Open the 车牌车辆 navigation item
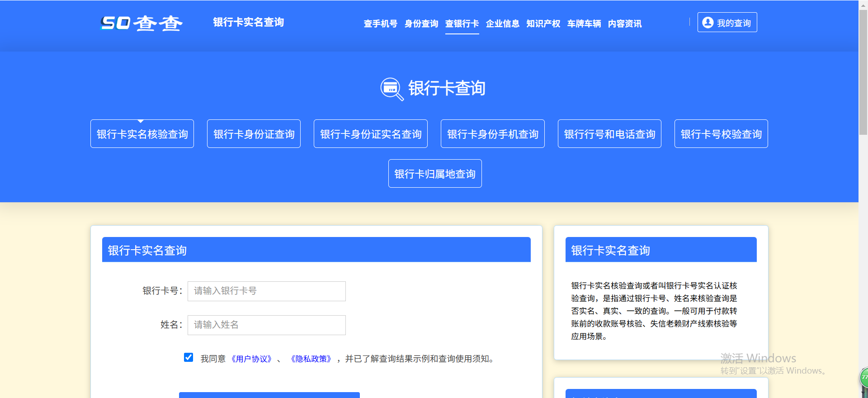Image resolution: width=868 pixels, height=398 pixels. tap(584, 24)
